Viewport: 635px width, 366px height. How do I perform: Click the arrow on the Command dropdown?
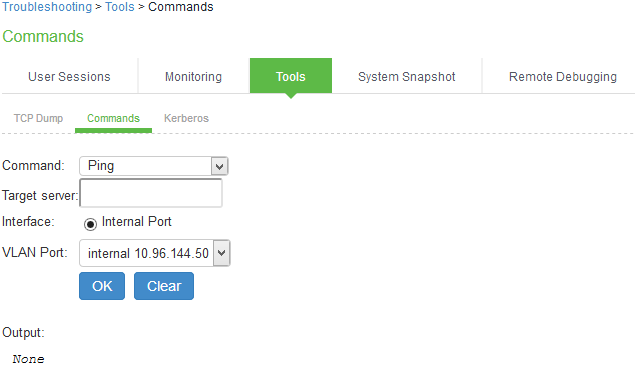[x=219, y=166]
